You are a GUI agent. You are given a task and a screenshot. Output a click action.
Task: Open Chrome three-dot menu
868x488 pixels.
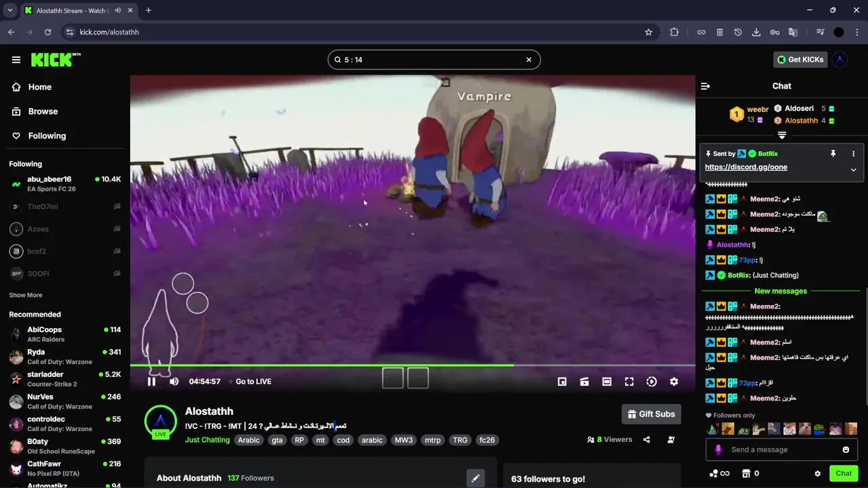click(x=856, y=32)
